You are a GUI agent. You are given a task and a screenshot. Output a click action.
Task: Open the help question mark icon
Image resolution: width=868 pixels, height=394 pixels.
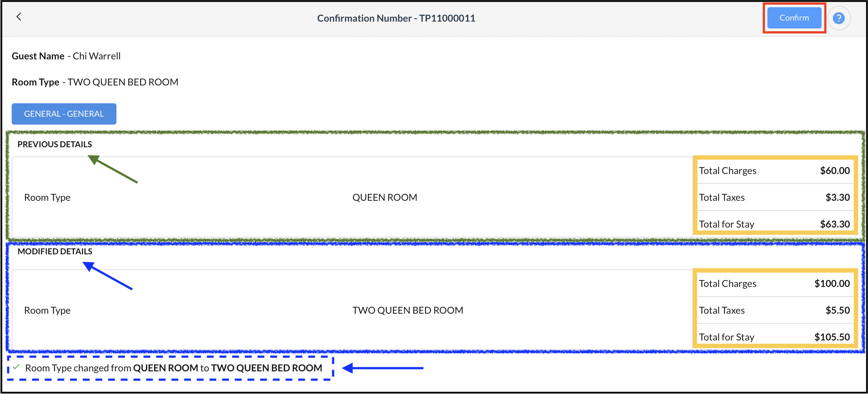pos(838,18)
